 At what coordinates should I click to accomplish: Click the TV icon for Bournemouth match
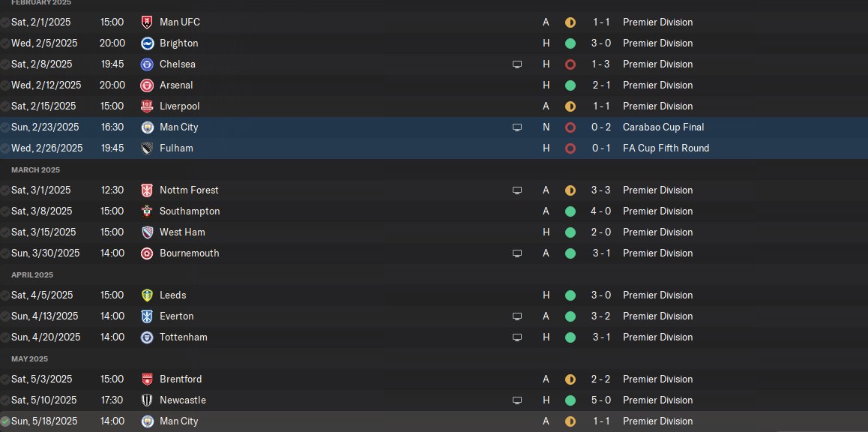[x=516, y=253]
